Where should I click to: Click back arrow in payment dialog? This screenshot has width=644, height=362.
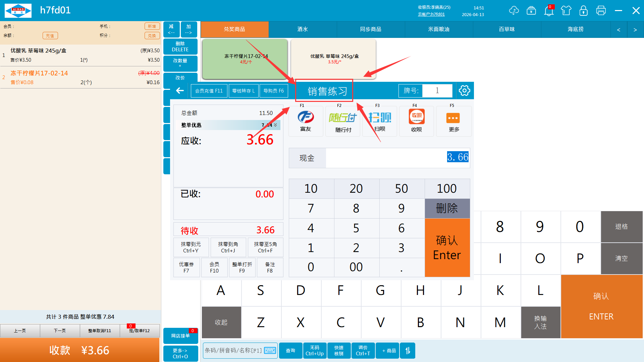[180, 90]
